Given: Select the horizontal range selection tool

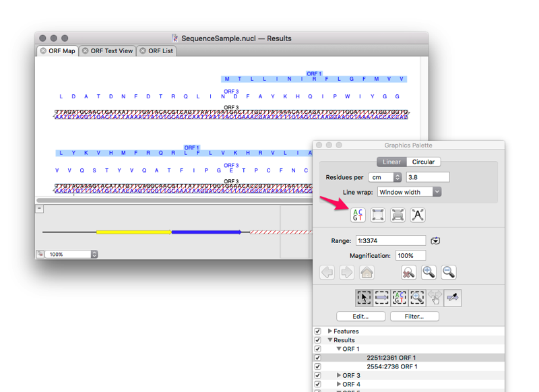Looking at the screenshot, I should coord(381,297).
